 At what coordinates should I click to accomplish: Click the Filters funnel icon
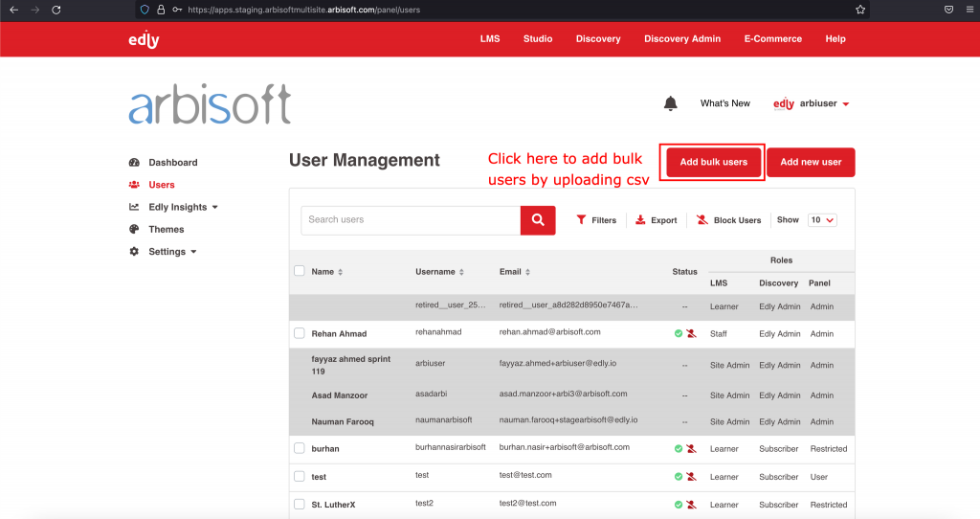pos(581,220)
